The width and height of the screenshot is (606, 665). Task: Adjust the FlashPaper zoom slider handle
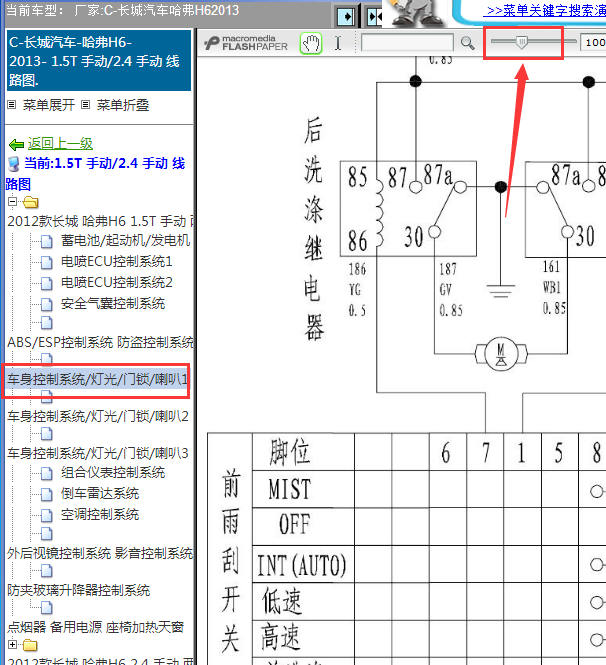(x=522, y=42)
